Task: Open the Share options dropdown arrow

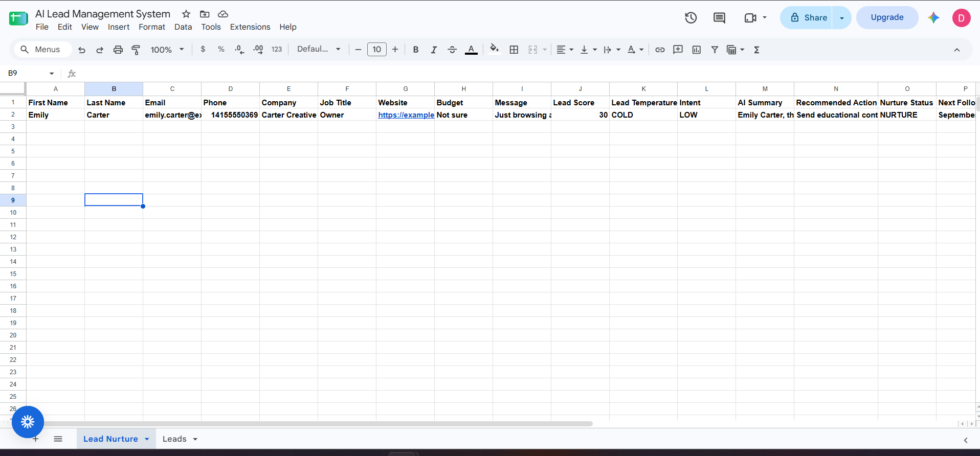Action: [x=841, y=18]
